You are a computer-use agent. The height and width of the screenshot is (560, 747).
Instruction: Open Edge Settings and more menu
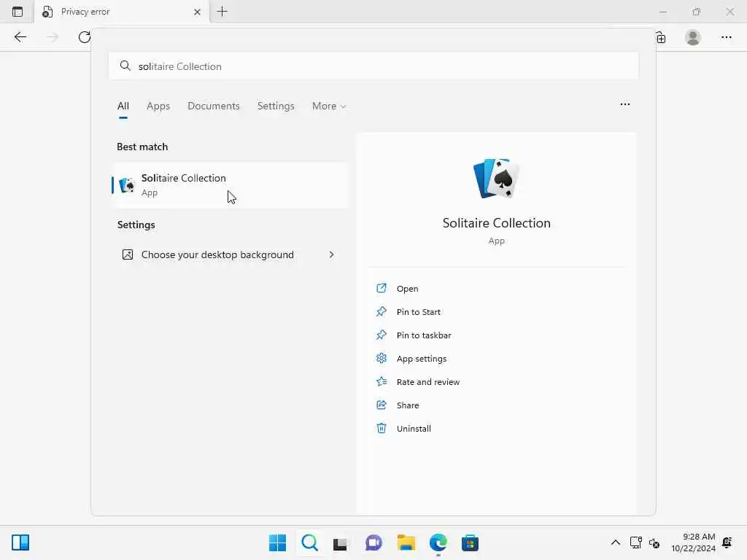726,37
